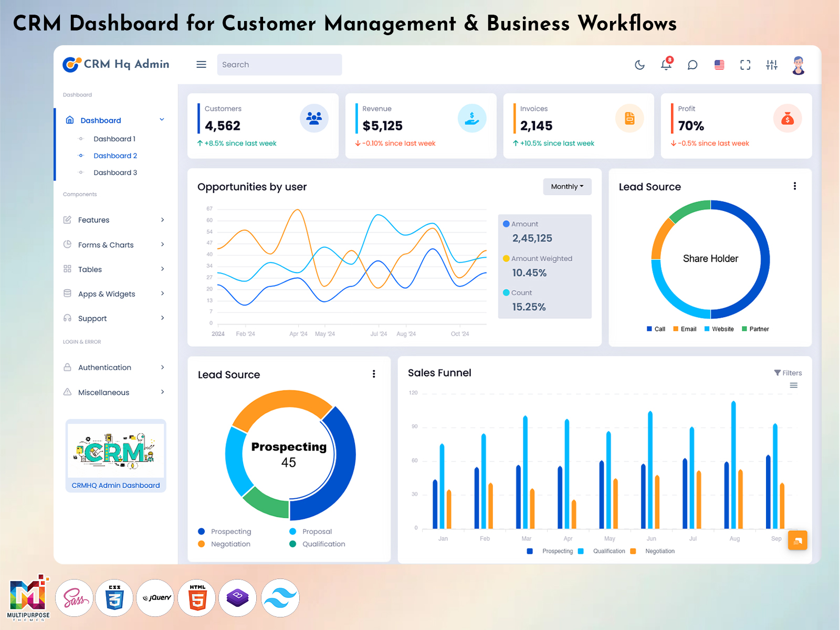
Task: Toggle the Call legend swatch
Action: 649,329
